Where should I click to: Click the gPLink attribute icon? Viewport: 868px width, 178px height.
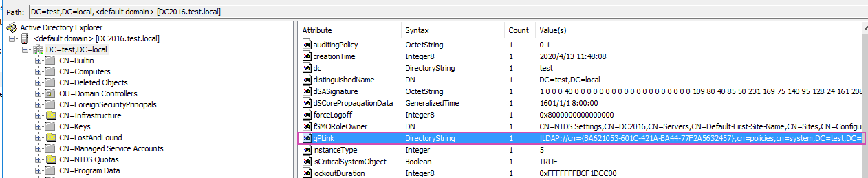coord(307,138)
